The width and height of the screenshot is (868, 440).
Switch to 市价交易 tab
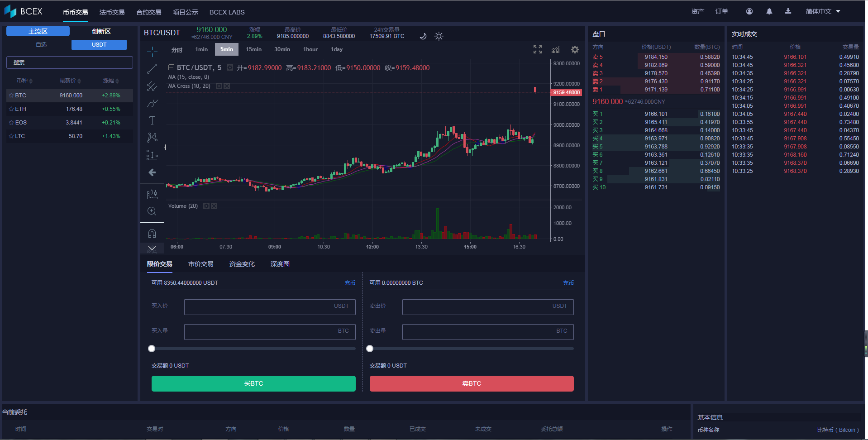[200, 264]
